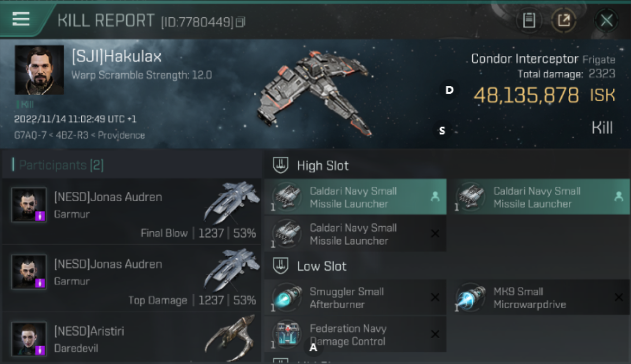
Task: Open Aristiri's Daredevil participant entry
Action: pyautogui.click(x=132, y=338)
